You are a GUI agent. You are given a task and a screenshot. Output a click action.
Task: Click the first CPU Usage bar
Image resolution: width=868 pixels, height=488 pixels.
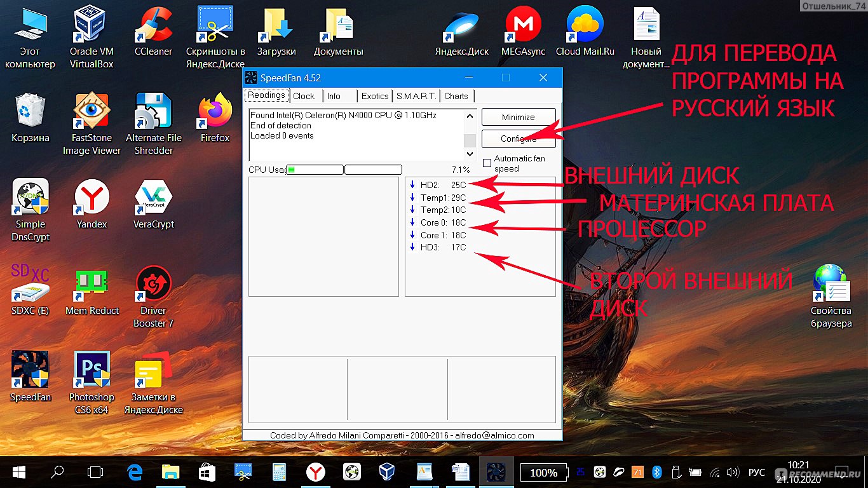(315, 170)
